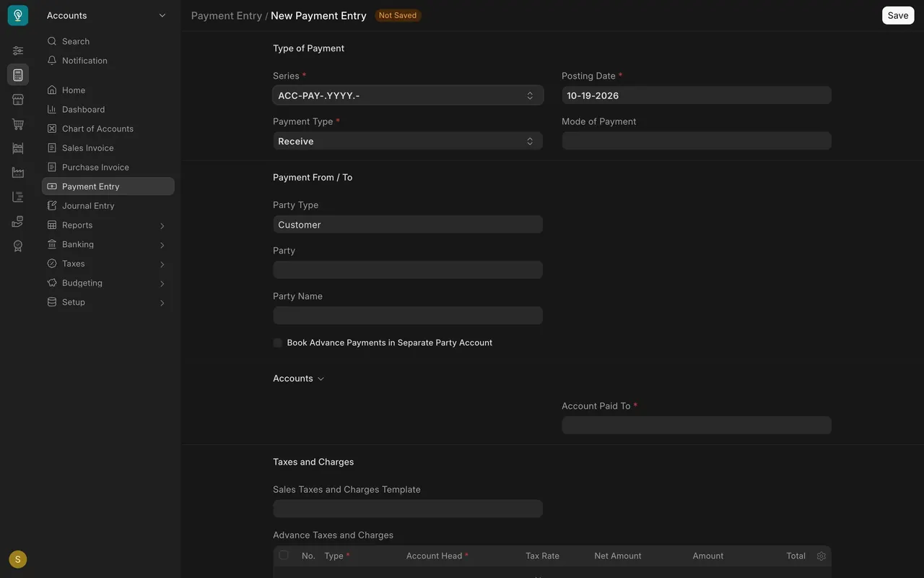
Task: Click the user avatar labeled S
Action: [18, 559]
